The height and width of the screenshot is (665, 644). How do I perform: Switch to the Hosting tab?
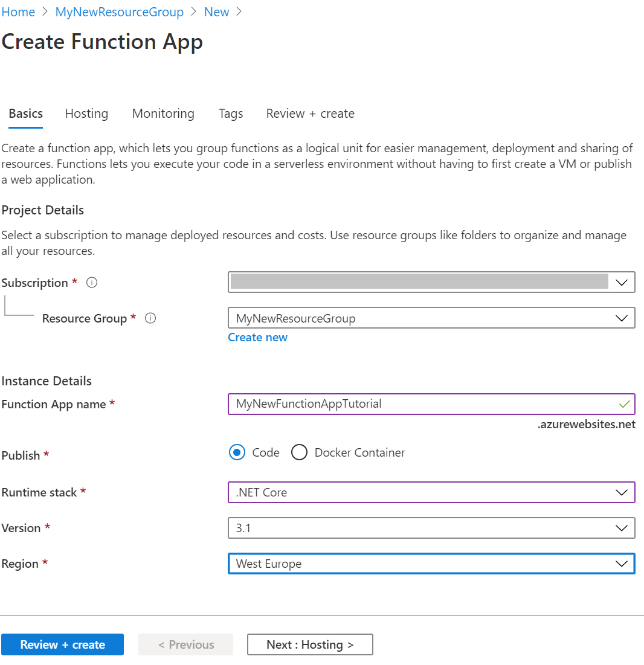[x=86, y=113]
